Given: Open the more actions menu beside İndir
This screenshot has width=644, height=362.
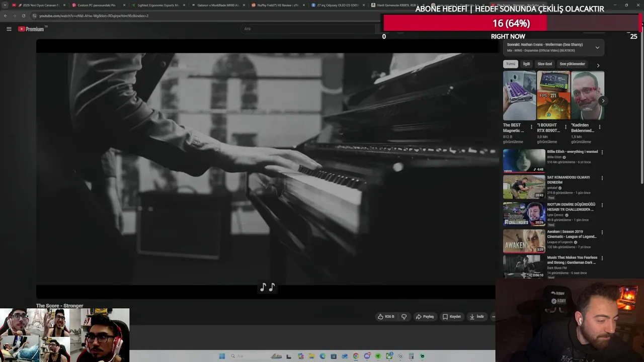Looking at the screenshot, I should (x=493, y=317).
